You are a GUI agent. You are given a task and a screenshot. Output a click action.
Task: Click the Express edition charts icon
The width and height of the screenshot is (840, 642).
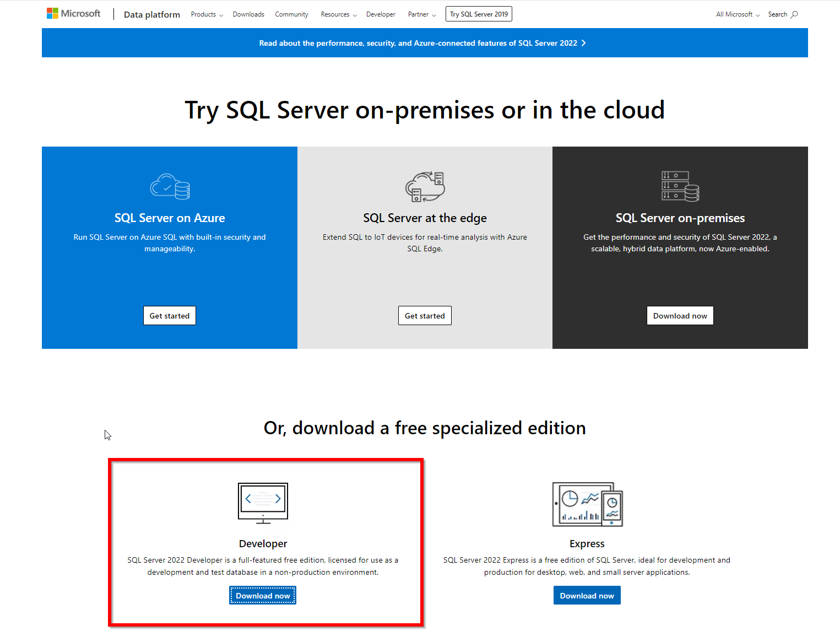(x=587, y=504)
